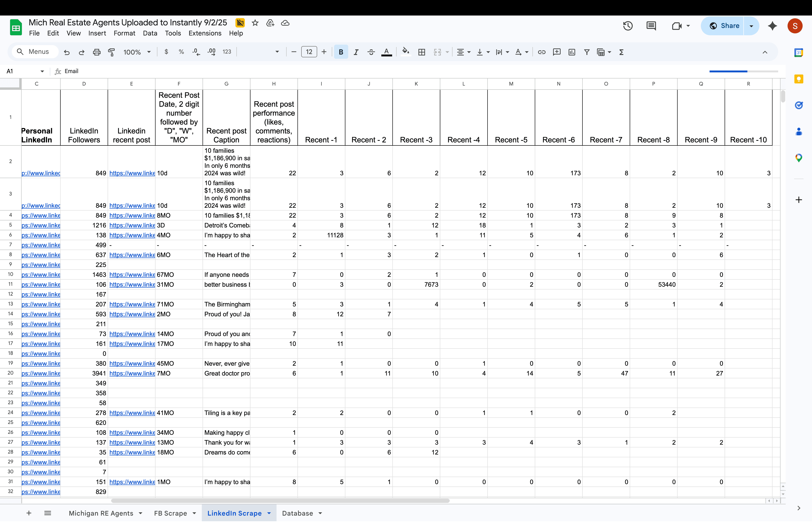This screenshot has width=812, height=525.
Task: Click the Insert chart icon
Action: 572,52
